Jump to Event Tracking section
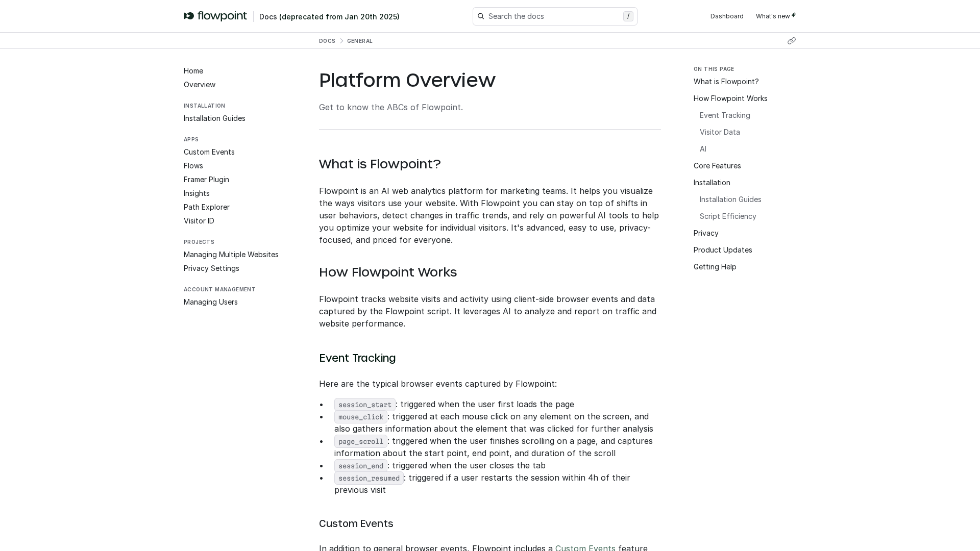Viewport: 980px width, 551px height. [724, 115]
